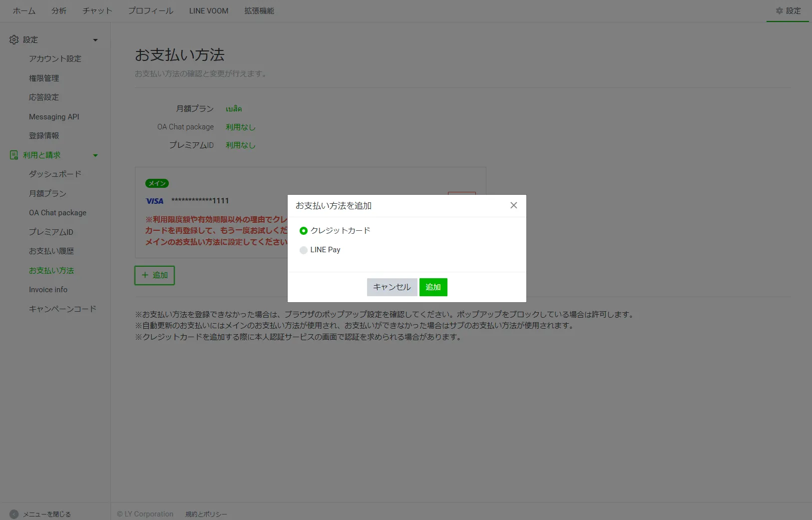
Task: Click the green メイン badge
Action: 157,183
